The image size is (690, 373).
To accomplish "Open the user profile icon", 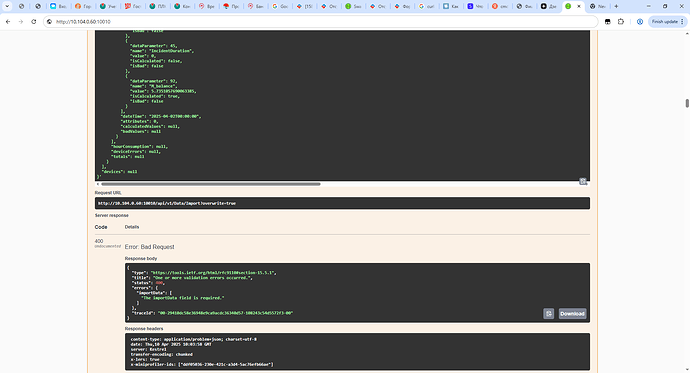I will [640, 22].
